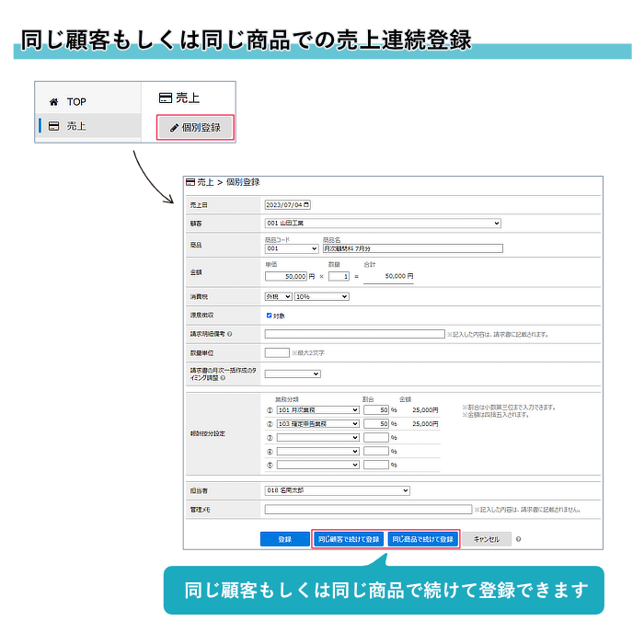The height and width of the screenshot is (644, 644).
Task: Click help icon right of キャンセル button
Action: point(519,540)
